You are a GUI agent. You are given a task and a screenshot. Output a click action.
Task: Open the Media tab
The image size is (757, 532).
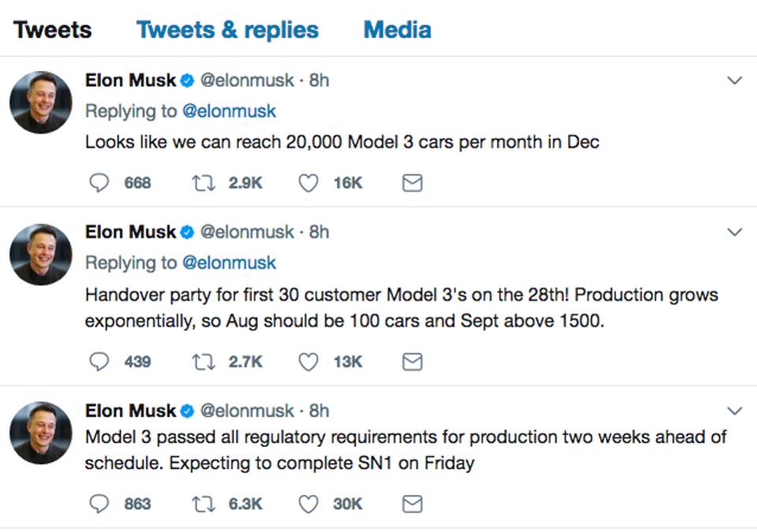(397, 30)
